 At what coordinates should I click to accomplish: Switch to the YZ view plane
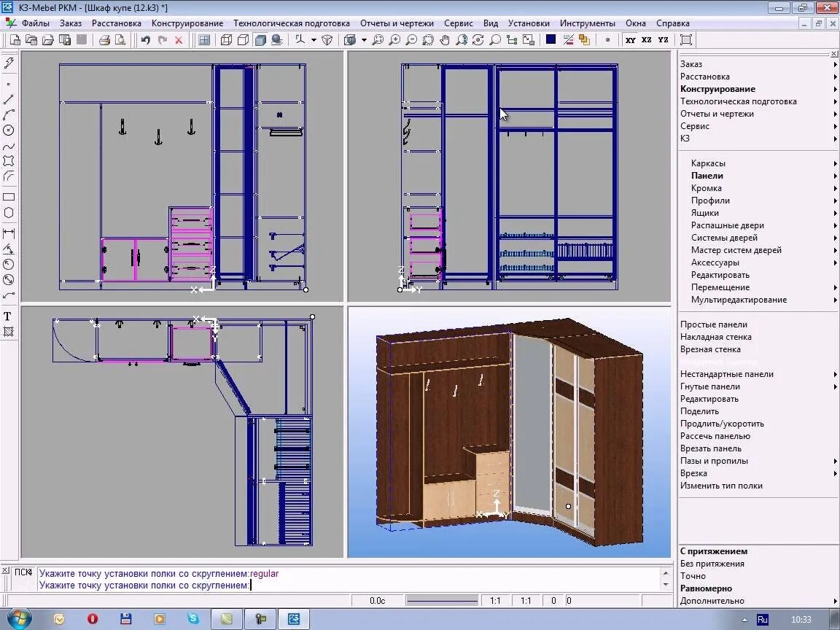pyautogui.click(x=664, y=39)
